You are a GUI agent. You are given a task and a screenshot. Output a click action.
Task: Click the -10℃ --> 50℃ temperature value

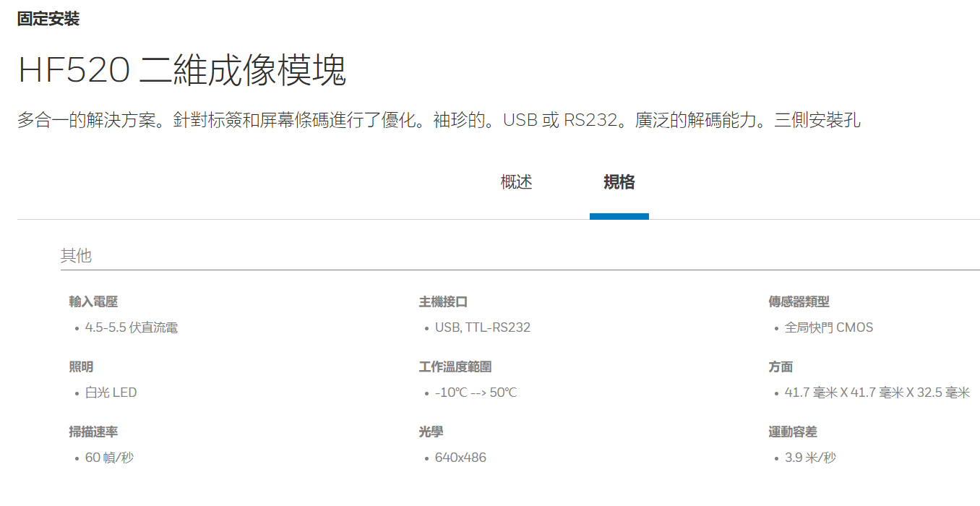tap(476, 393)
